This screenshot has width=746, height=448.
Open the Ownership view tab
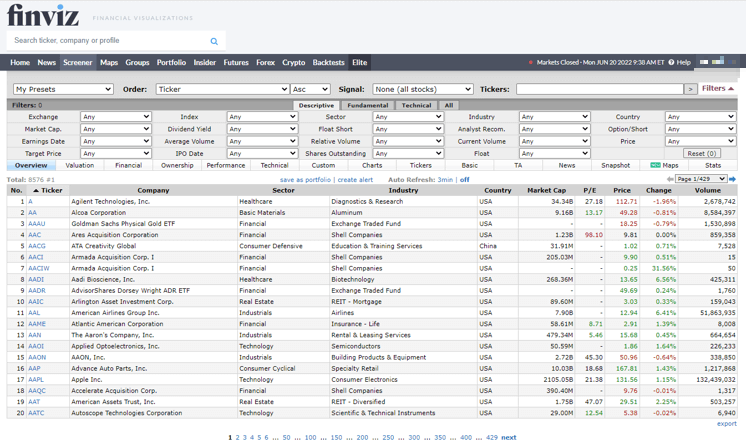tap(177, 166)
